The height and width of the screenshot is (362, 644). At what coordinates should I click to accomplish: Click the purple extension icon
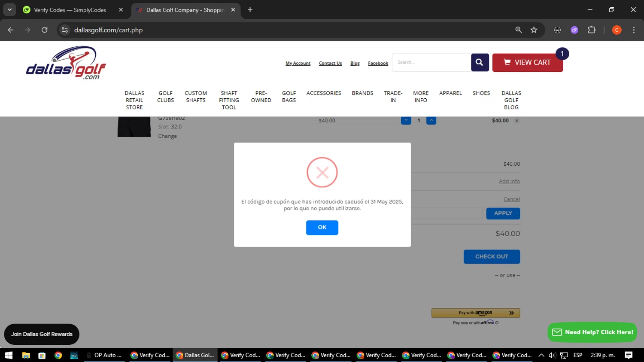574,30
